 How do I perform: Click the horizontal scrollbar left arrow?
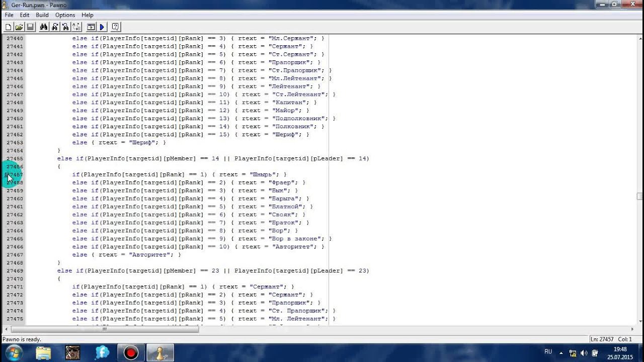coord(6,329)
